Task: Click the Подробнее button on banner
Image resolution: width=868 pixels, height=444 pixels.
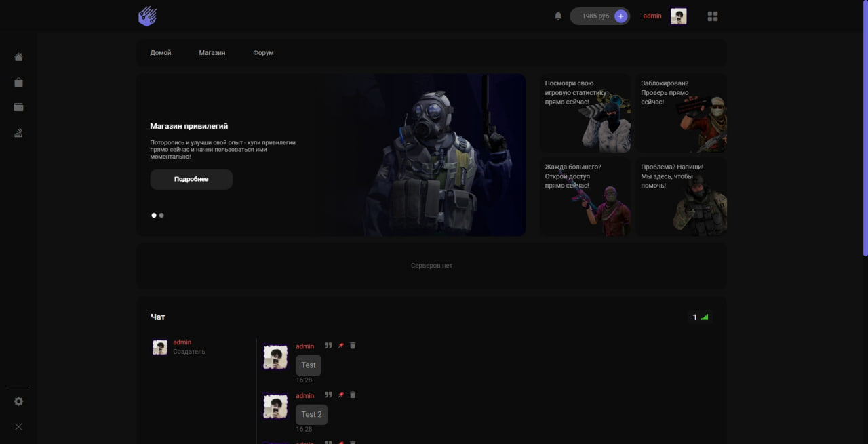Action: (x=191, y=180)
